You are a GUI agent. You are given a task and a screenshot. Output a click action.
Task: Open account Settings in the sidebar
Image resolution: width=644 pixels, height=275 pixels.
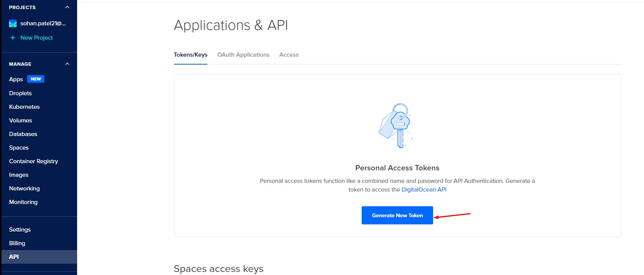pos(20,230)
